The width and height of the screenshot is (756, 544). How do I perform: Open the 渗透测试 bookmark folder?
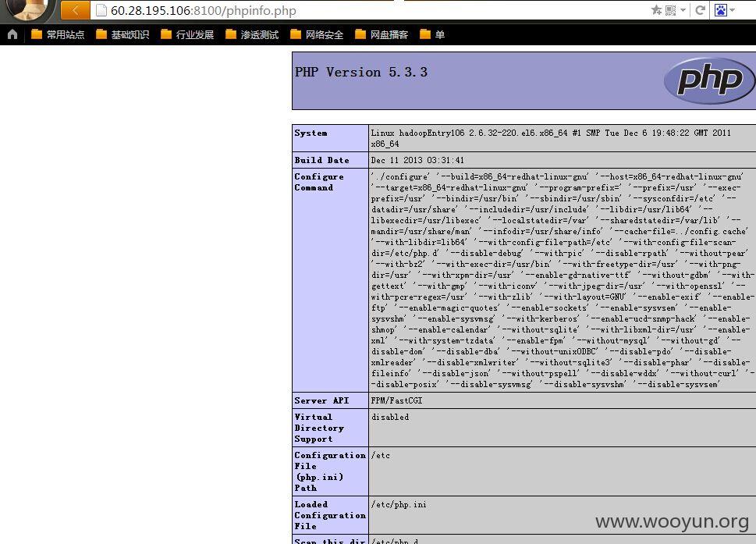(252, 34)
